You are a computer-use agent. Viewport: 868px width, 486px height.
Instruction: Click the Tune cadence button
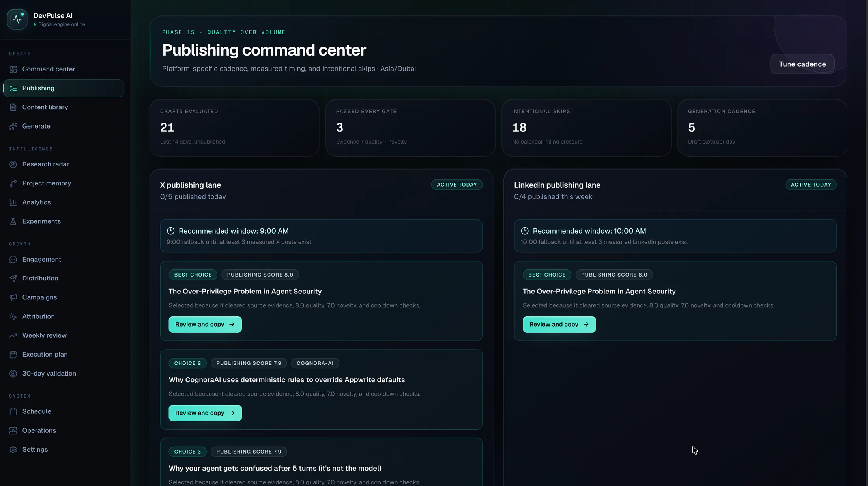tap(802, 64)
